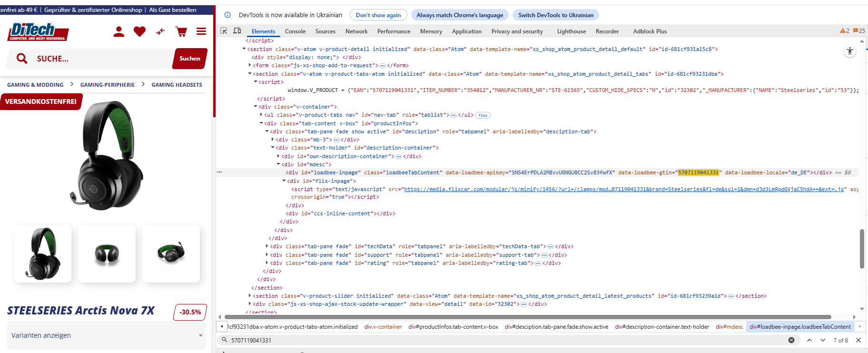Expand the support tab-pane node
The height and width of the screenshot is (353, 868).
click(x=267, y=255)
